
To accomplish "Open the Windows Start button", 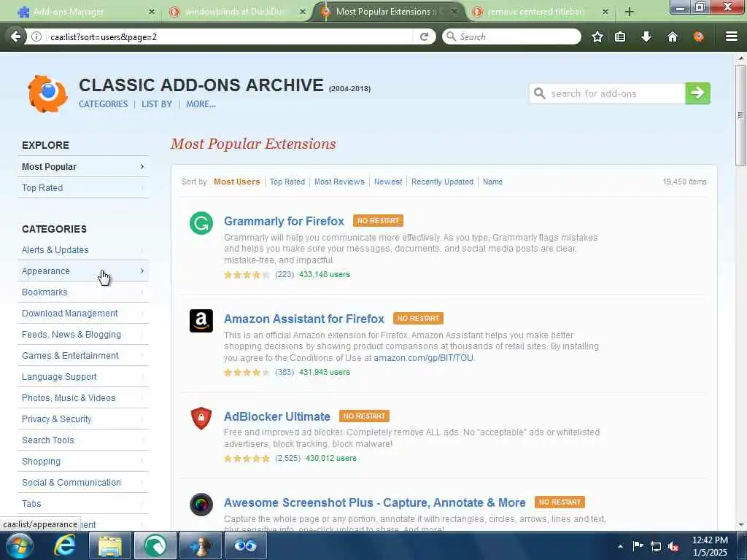I will pyautogui.click(x=20, y=545).
